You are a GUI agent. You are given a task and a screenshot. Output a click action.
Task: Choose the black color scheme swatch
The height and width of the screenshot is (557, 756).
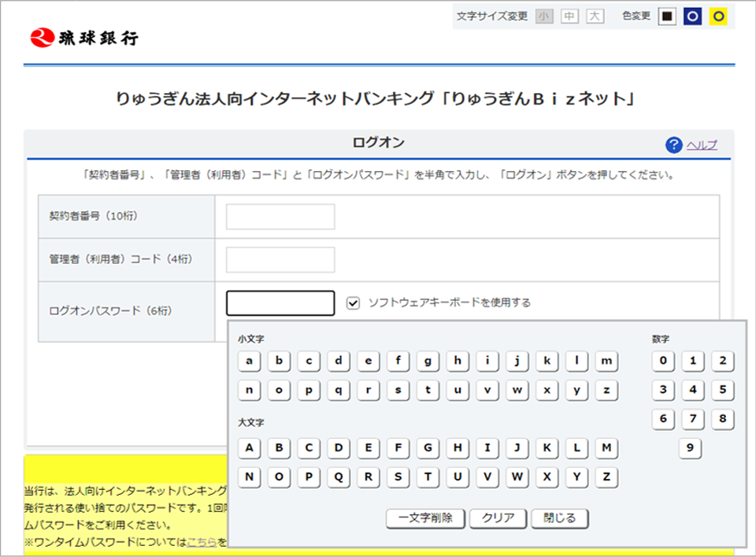coord(667,17)
